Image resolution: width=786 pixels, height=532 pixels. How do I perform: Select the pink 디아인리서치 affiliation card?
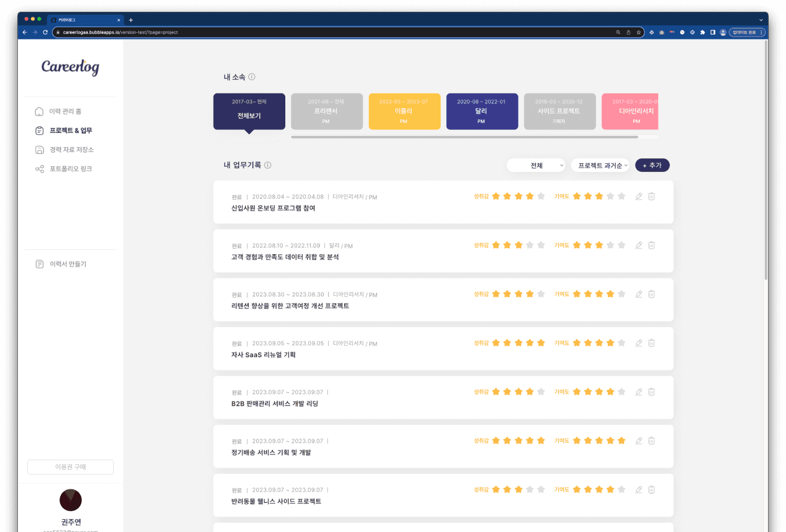[x=630, y=111]
